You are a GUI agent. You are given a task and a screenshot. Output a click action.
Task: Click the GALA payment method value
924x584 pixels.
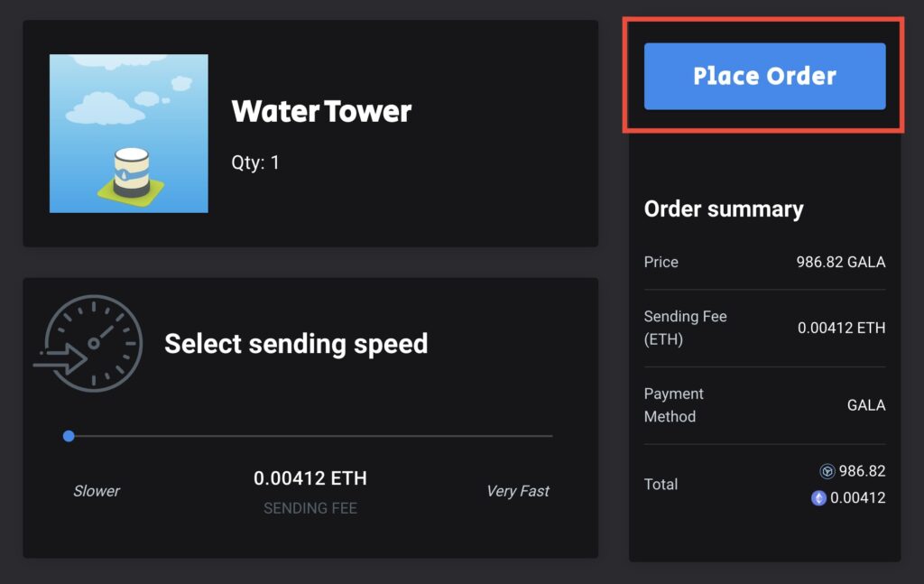pyautogui.click(x=866, y=405)
